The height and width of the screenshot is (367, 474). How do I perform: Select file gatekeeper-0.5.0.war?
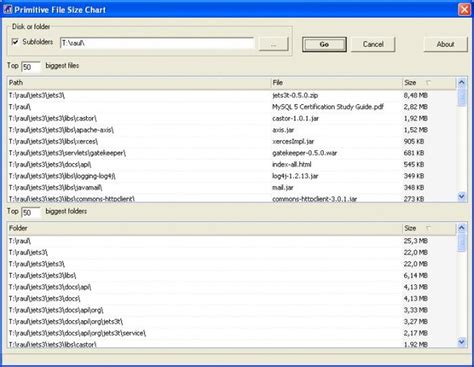(x=305, y=153)
